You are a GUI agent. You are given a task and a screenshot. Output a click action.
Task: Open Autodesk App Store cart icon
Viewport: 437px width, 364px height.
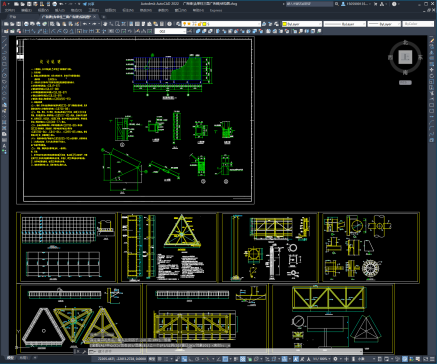[376, 4]
